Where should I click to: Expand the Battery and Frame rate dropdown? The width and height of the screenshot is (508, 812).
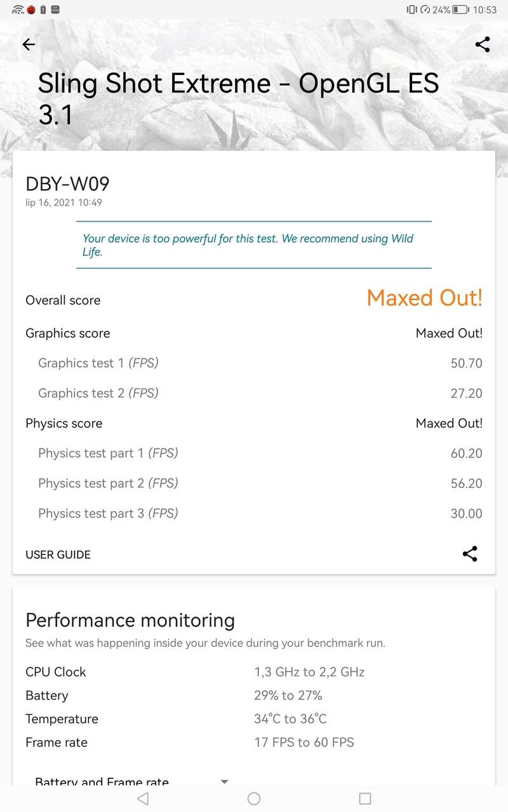pyautogui.click(x=224, y=782)
